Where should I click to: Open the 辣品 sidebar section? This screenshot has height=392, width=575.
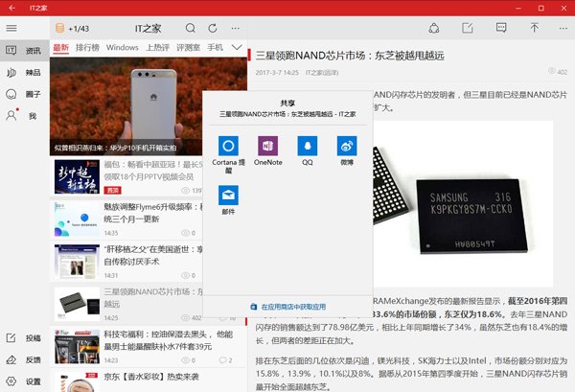(25, 73)
